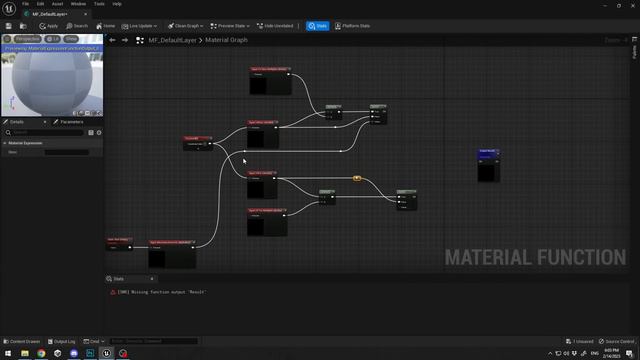The width and height of the screenshot is (640, 360).
Task: Select the MF_DefaultLayer asset tab
Action: click(x=50, y=14)
